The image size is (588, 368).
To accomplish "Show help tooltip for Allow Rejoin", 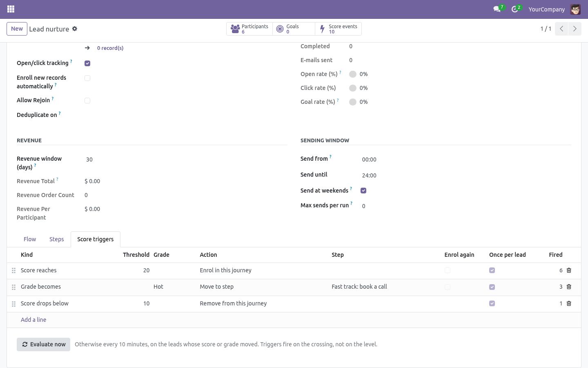I will coord(53,99).
